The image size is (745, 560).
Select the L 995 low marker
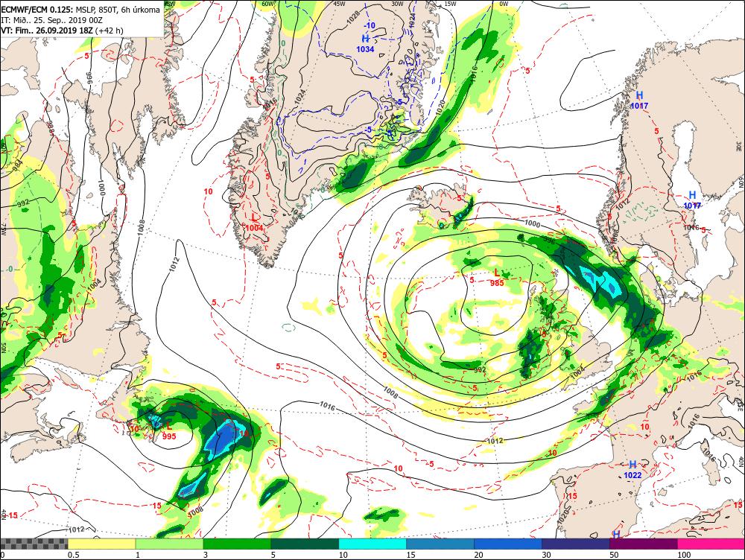coord(168,431)
